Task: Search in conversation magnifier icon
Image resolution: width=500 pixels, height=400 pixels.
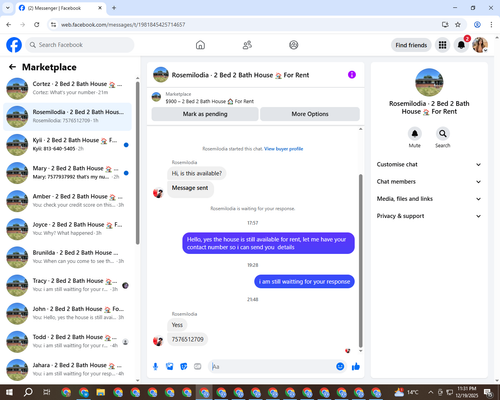Action: click(x=442, y=134)
